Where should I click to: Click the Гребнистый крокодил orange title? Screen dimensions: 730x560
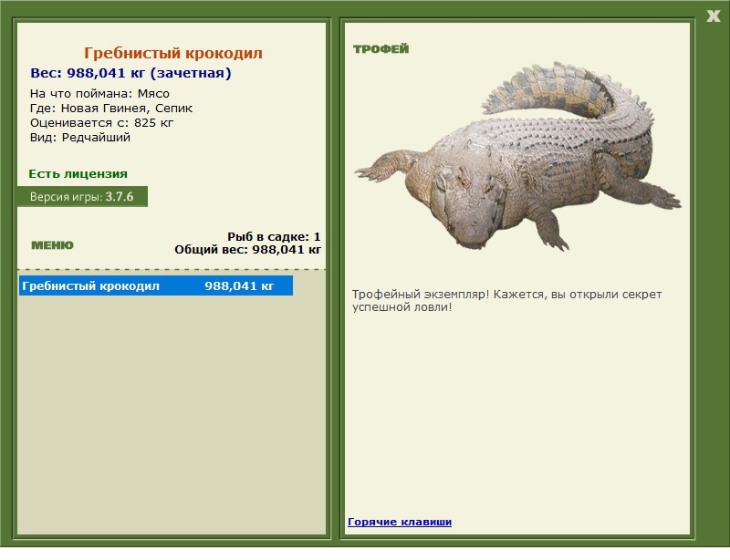[x=173, y=53]
